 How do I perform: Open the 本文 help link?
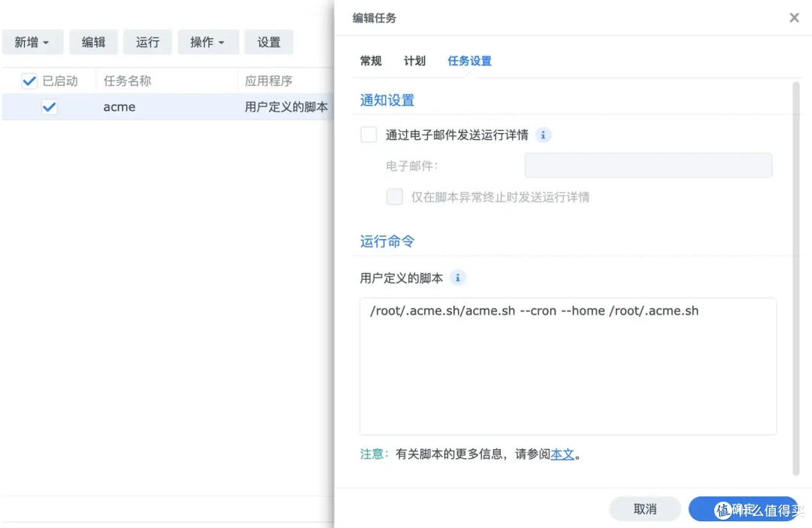point(562,454)
